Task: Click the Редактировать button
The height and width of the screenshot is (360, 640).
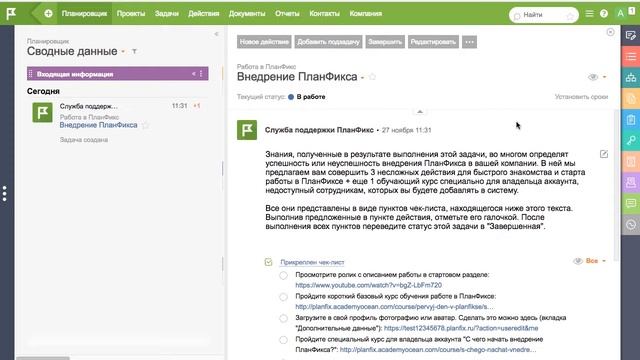Action: (433, 42)
